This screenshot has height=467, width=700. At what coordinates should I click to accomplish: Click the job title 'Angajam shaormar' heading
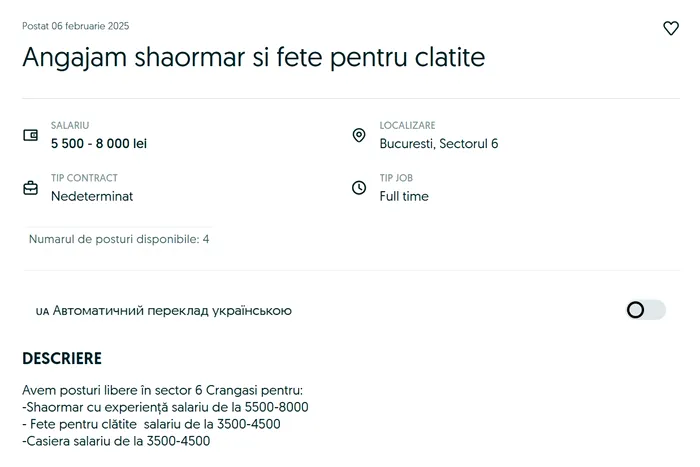(253, 57)
